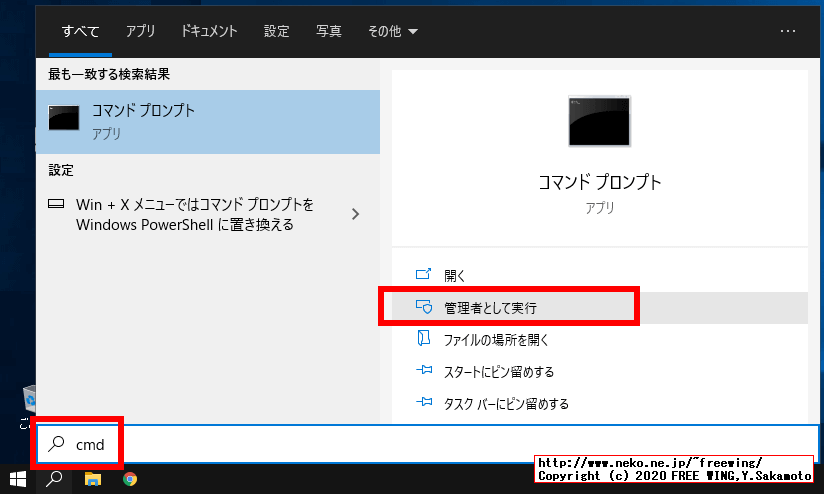Click スタートにピン留めする
This screenshot has width=824, height=494.
(600, 372)
